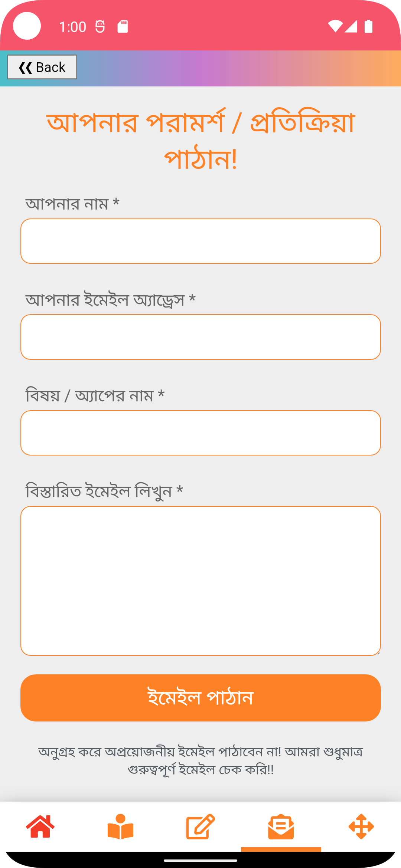401x868 pixels.
Task: Tap the double chevron in Back button
Action: coord(25,68)
